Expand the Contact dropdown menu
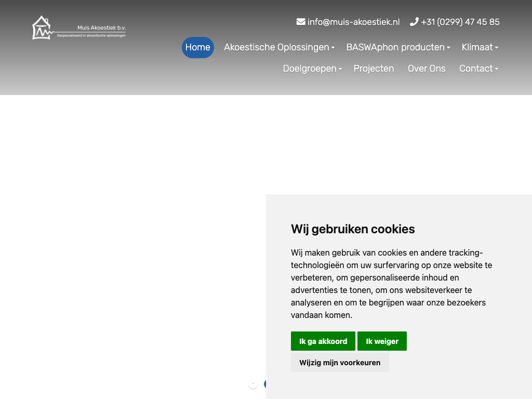Viewport: 532px width, 399px height. [478, 69]
